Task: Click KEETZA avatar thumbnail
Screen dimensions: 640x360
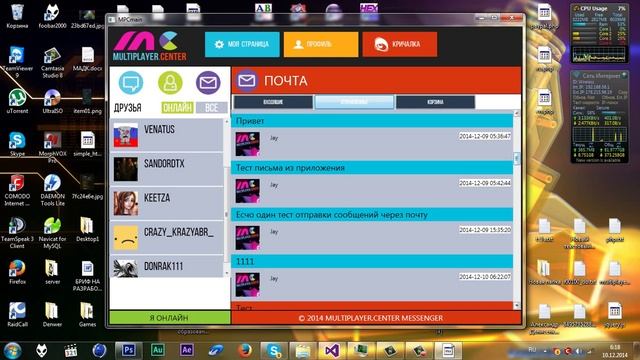Action: (x=126, y=203)
